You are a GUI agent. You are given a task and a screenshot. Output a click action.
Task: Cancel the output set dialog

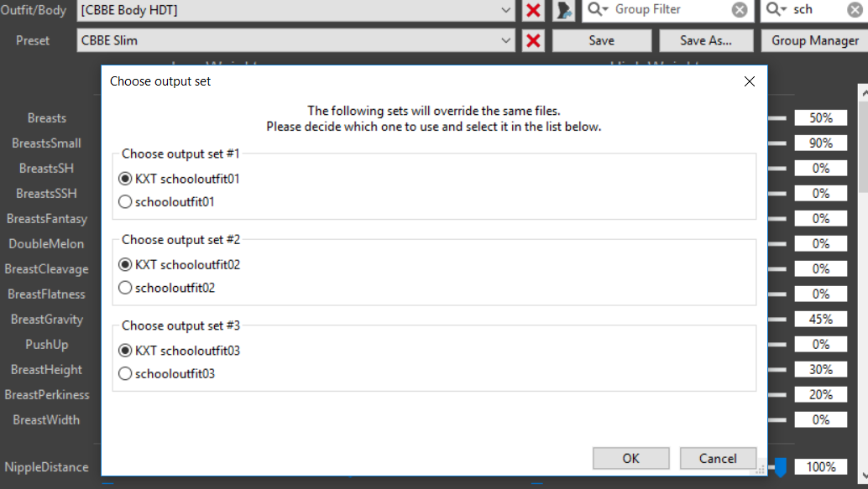[x=718, y=458]
